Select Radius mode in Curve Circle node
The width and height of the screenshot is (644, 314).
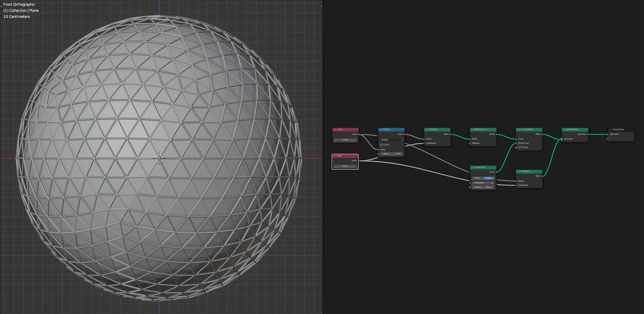pyautogui.click(x=489, y=178)
